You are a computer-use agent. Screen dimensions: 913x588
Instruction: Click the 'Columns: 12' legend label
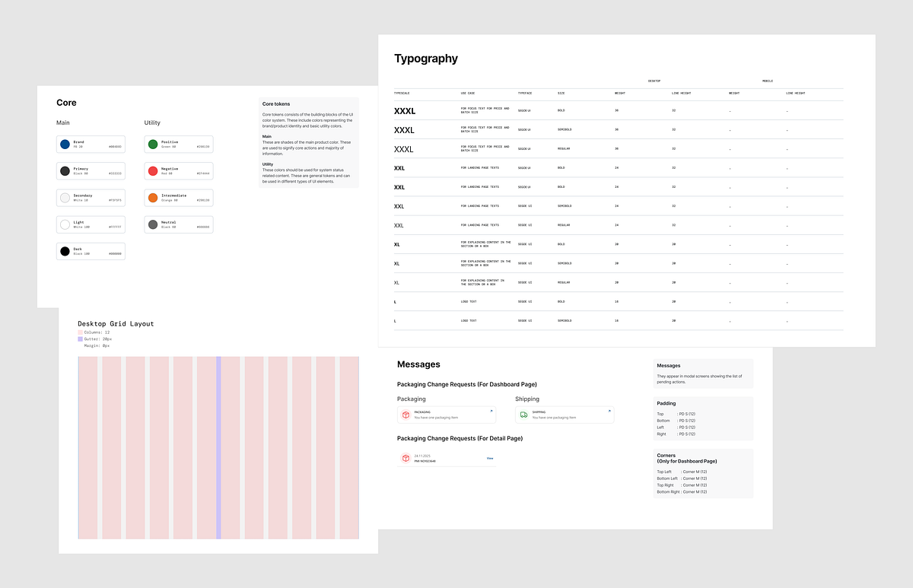pyautogui.click(x=97, y=332)
